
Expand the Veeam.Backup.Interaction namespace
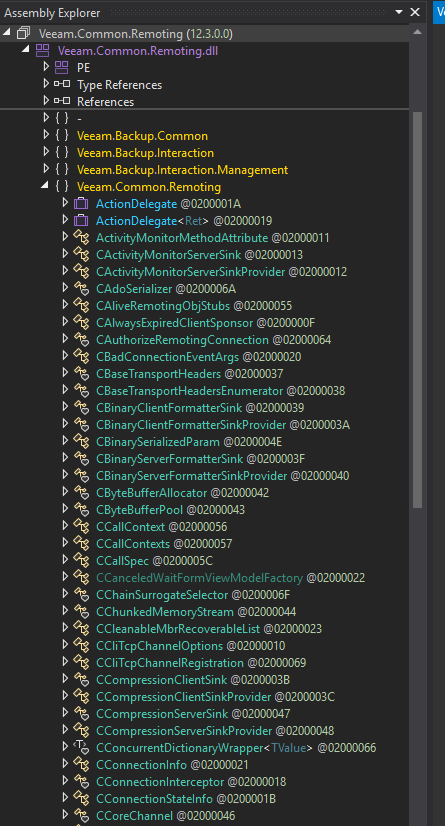[46, 152]
